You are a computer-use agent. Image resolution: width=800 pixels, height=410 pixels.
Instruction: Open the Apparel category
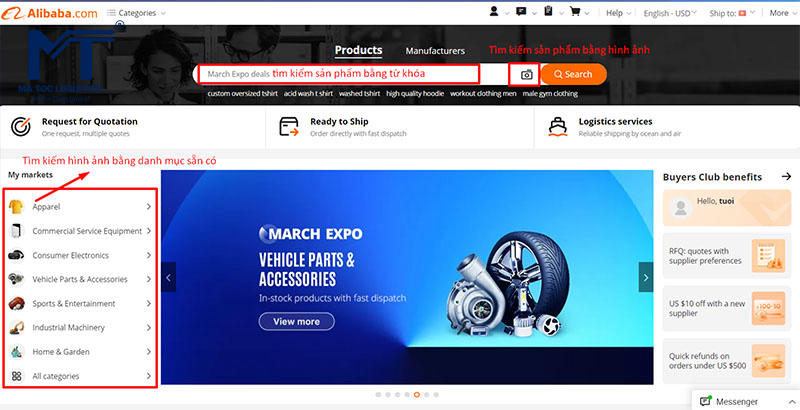pos(46,207)
